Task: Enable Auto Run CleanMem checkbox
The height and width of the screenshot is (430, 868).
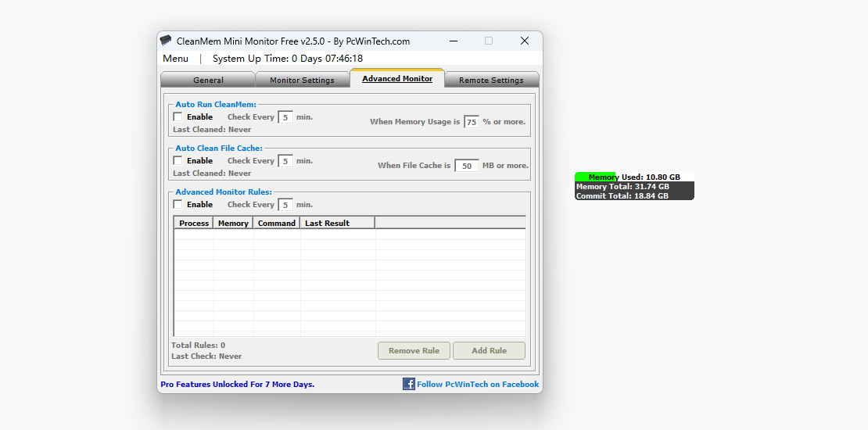Action: [x=178, y=117]
